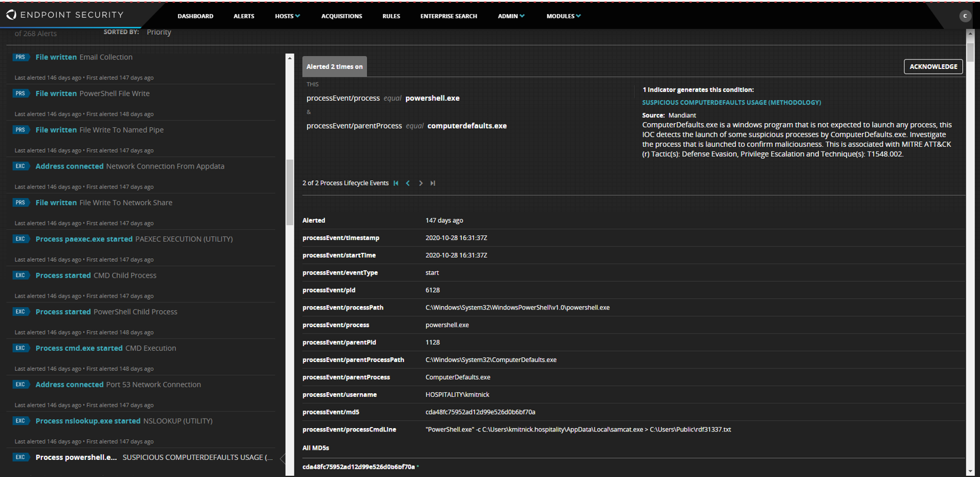Click EXC badge for CMD Child Process
The image size is (980, 477).
(21, 275)
